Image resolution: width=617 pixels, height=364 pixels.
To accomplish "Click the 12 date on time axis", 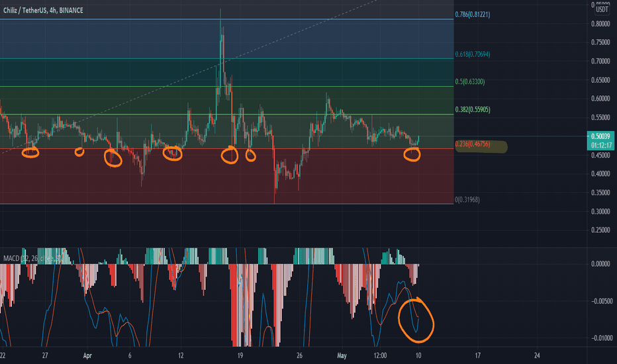I will pyautogui.click(x=181, y=356).
